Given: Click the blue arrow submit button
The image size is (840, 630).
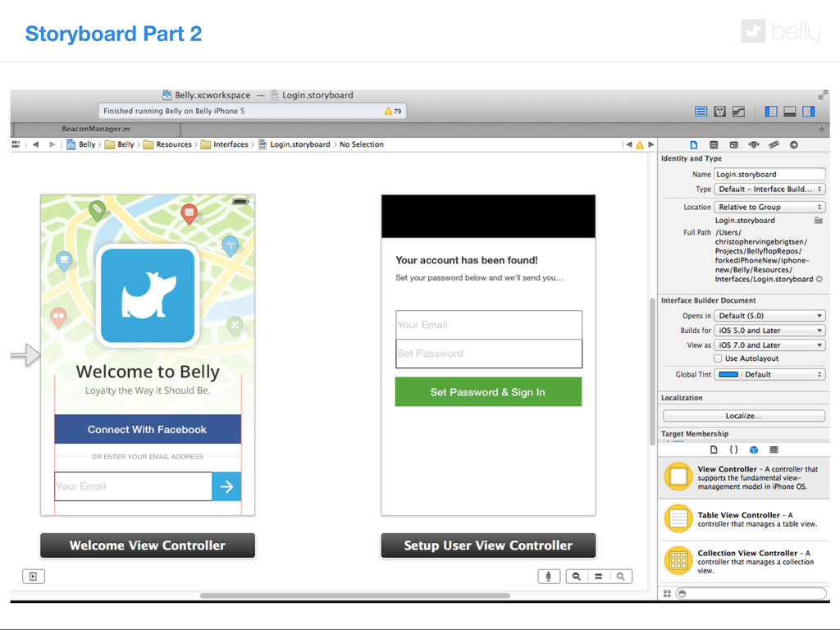Looking at the screenshot, I should point(226,486).
